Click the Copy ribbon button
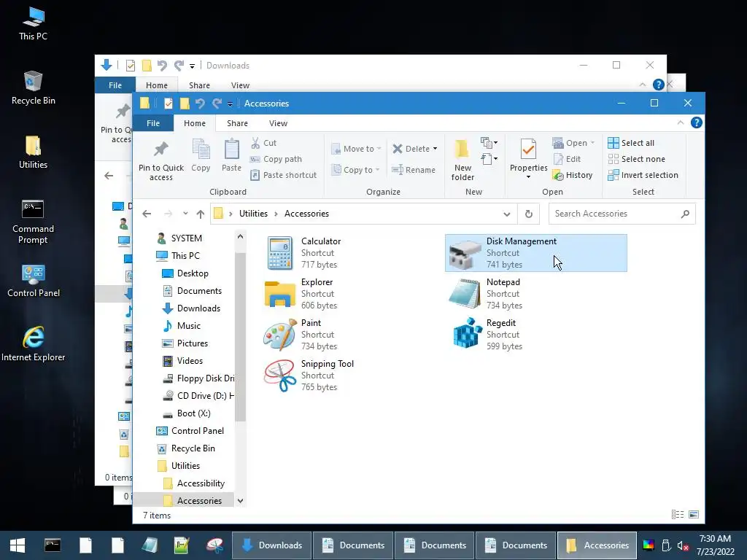The width and height of the screenshot is (747, 560). tap(201, 155)
